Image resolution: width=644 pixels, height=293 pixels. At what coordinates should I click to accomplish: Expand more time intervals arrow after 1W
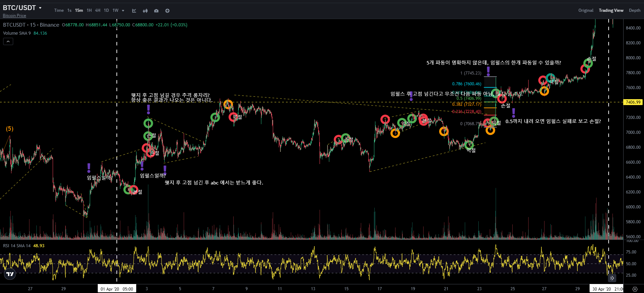(123, 10)
